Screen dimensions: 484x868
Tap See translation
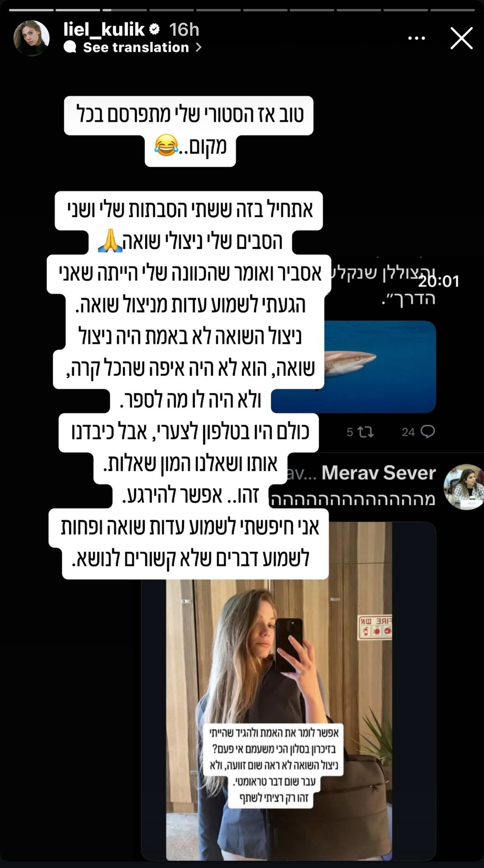pos(136,47)
